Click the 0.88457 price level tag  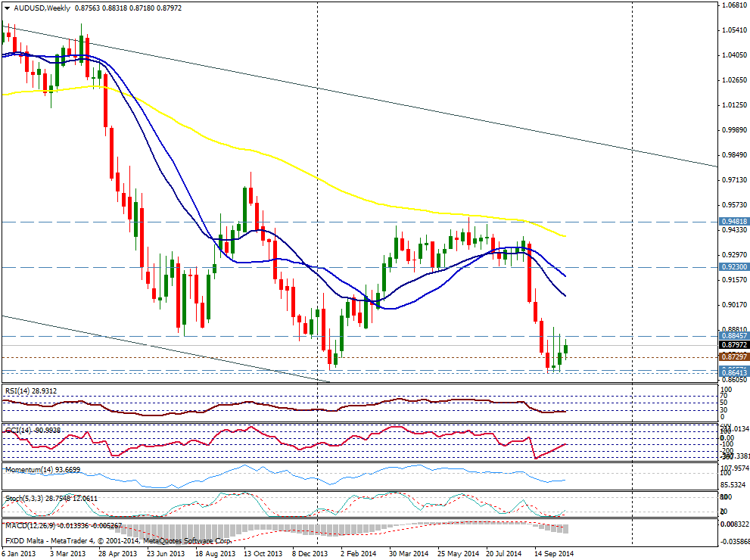pyautogui.click(x=733, y=335)
